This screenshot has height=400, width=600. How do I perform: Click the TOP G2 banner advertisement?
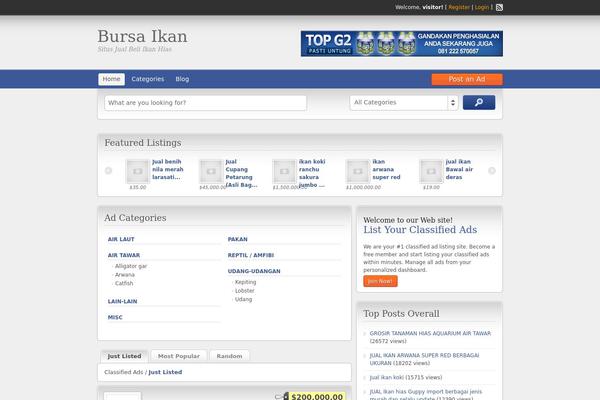coord(402,44)
